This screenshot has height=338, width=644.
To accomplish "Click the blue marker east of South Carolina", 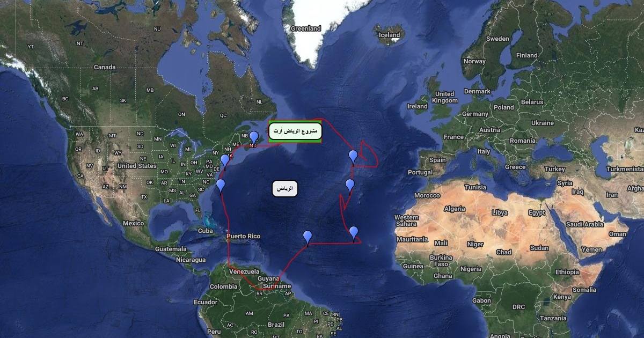I will pyautogui.click(x=221, y=185).
